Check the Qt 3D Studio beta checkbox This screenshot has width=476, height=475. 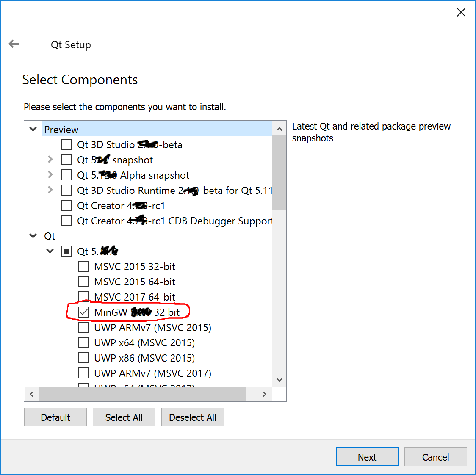tap(66, 145)
